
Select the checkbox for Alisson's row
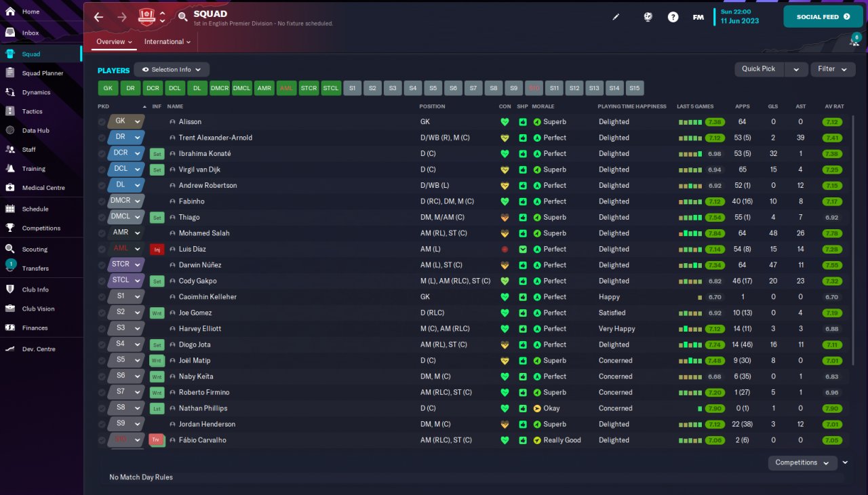point(102,122)
